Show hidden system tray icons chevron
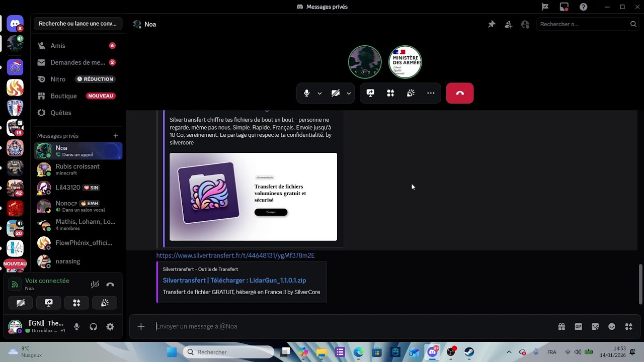The image size is (644, 362). (509, 352)
